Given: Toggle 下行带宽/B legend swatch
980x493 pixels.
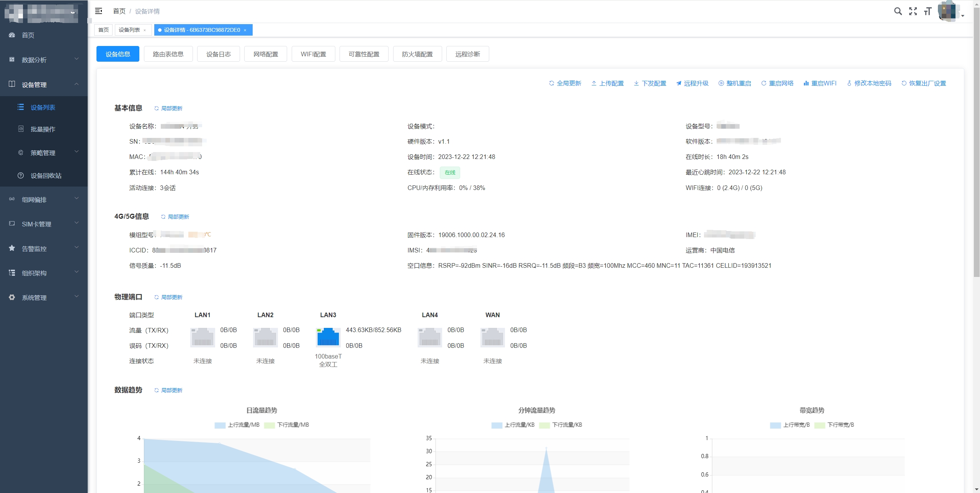Looking at the screenshot, I should [x=820, y=425].
